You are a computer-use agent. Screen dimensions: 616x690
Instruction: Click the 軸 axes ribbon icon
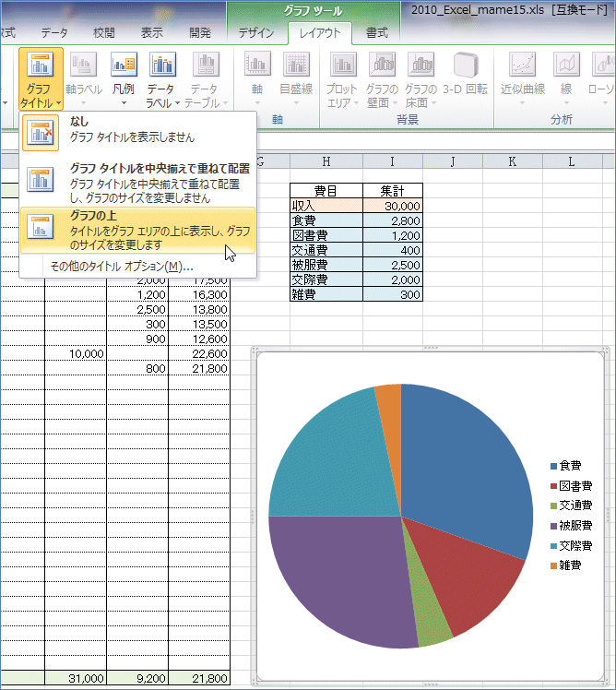pyautogui.click(x=257, y=65)
